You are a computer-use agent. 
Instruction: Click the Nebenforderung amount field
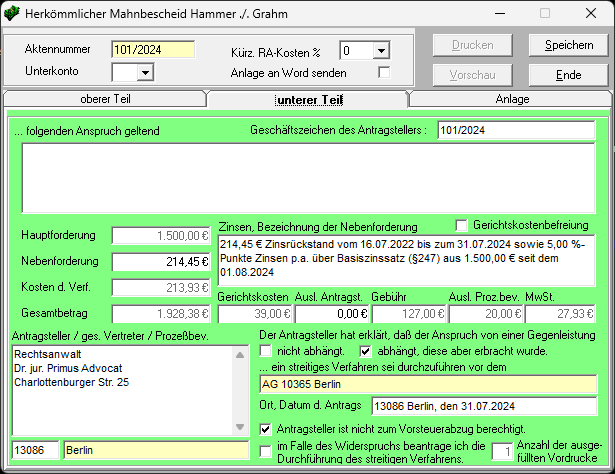(160, 262)
